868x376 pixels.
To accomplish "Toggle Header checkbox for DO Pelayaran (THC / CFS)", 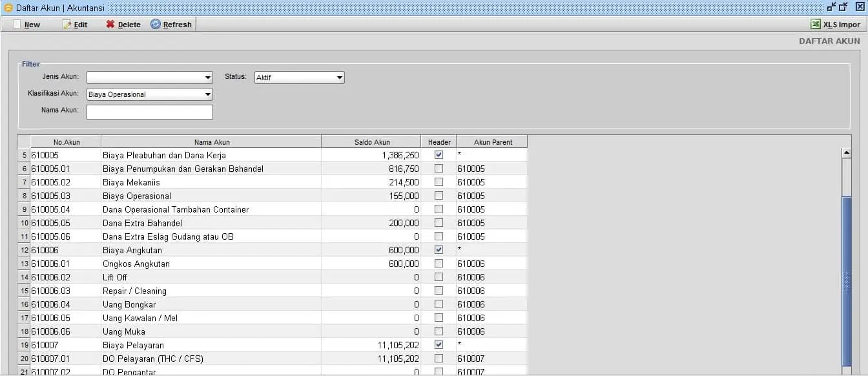I will tap(439, 359).
